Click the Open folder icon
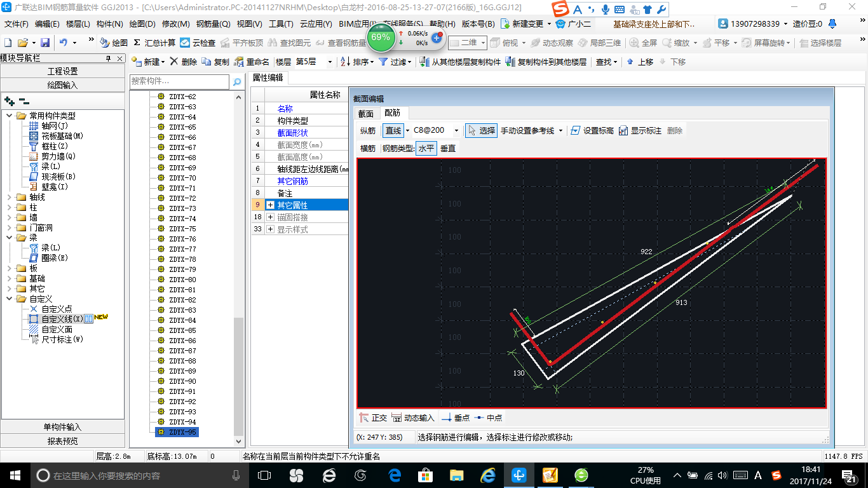 22,43
